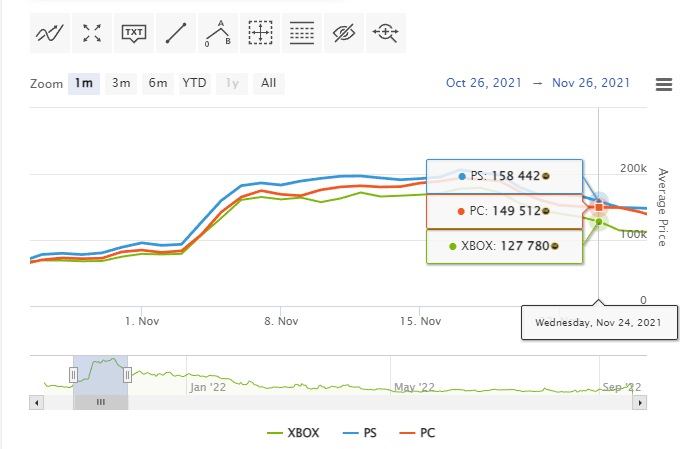680x449 pixels.
Task: Select the straight line segment tool
Action: pos(176,33)
